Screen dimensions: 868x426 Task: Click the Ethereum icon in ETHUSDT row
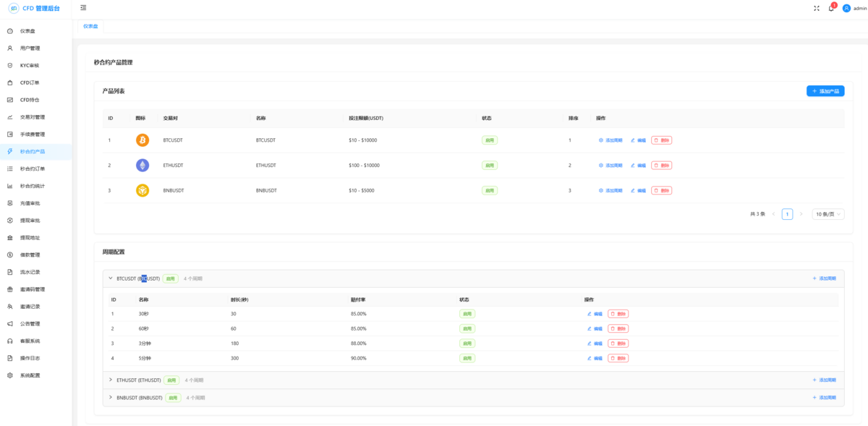(x=142, y=166)
